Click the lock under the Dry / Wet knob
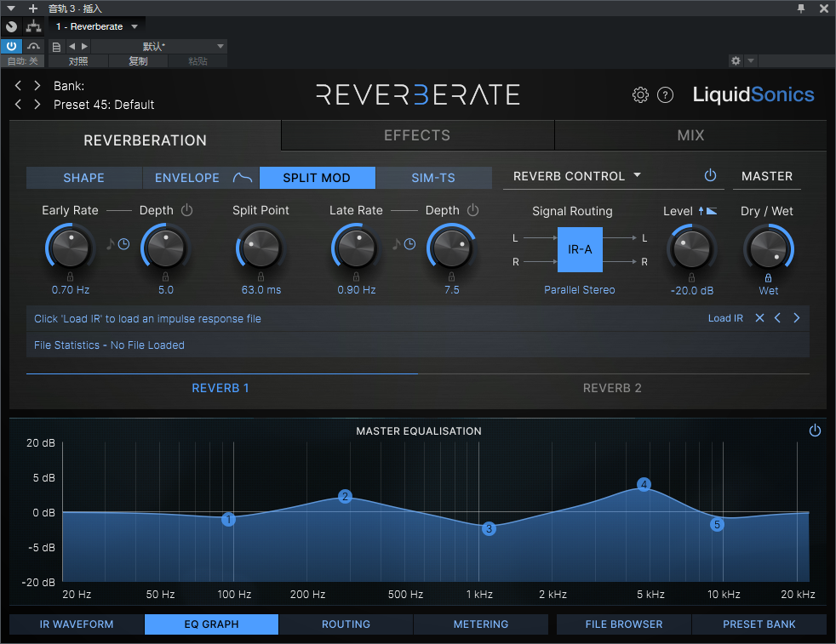The width and height of the screenshot is (836, 644). click(768, 277)
